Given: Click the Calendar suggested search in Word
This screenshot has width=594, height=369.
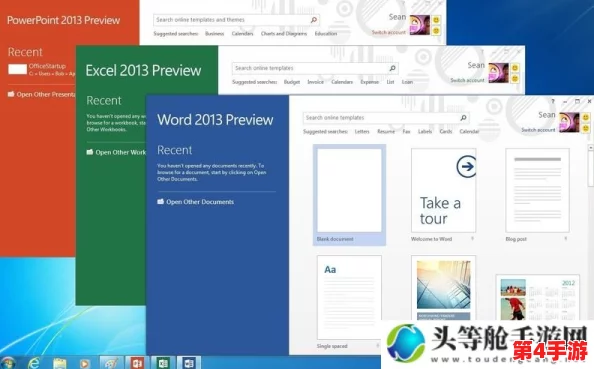Looking at the screenshot, I should pos(469,131).
